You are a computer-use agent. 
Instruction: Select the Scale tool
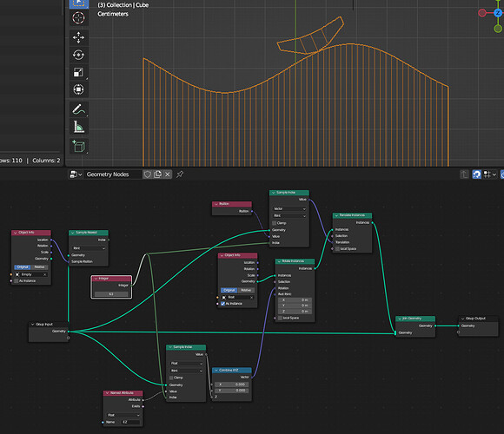pos(78,72)
